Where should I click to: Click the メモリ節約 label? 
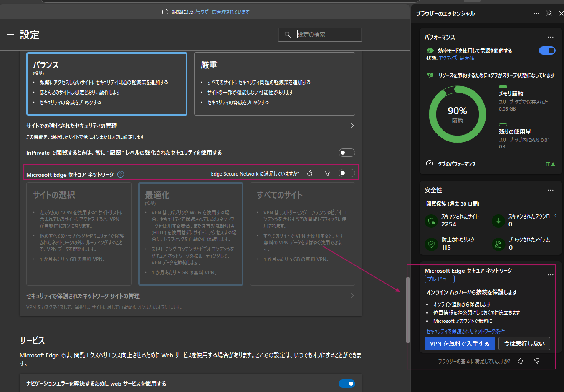(x=511, y=94)
